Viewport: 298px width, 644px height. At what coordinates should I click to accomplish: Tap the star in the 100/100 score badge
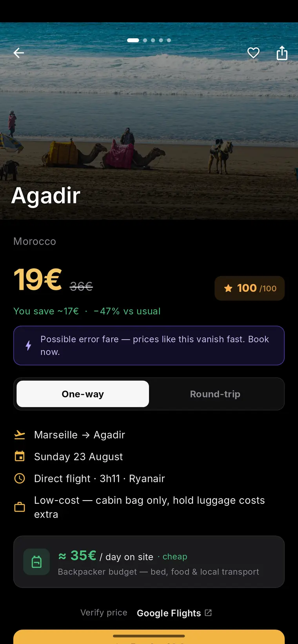click(228, 288)
